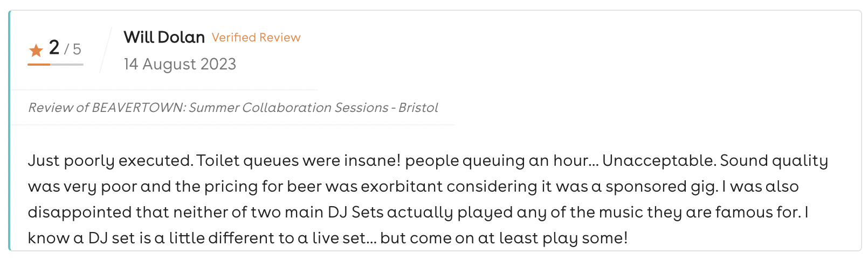Click the diagonal divider beside the rating
Screen dimensions: 868x260
[105, 50]
